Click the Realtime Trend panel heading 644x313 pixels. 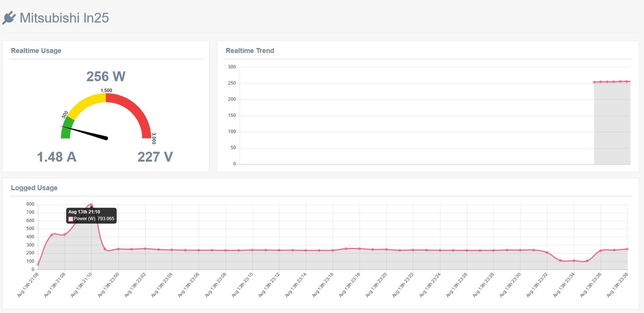tap(250, 51)
